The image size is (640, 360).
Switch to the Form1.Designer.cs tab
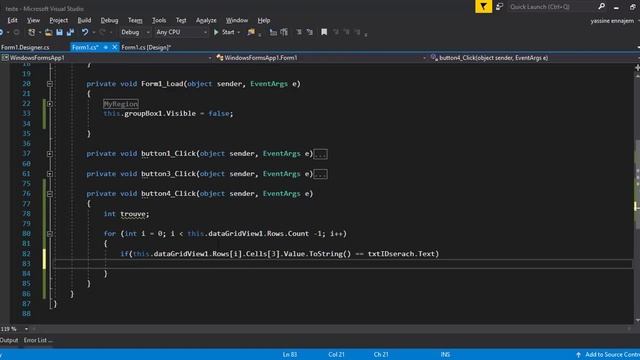click(25, 47)
